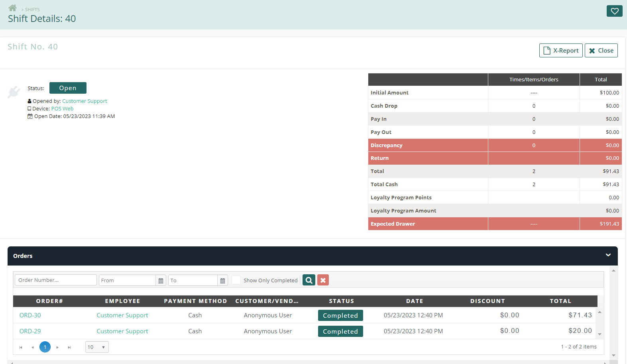This screenshot has width=627, height=364.
Task: Open the From date calendar picker
Action: pyautogui.click(x=161, y=281)
